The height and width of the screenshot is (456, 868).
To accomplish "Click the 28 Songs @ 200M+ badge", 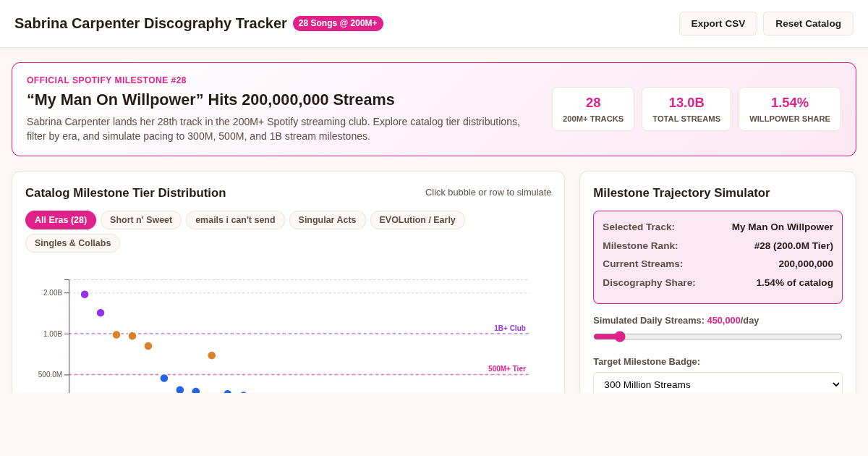I will [338, 23].
